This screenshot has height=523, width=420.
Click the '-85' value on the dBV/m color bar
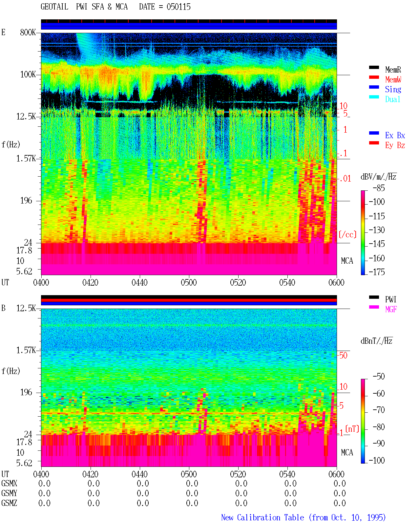379,188
